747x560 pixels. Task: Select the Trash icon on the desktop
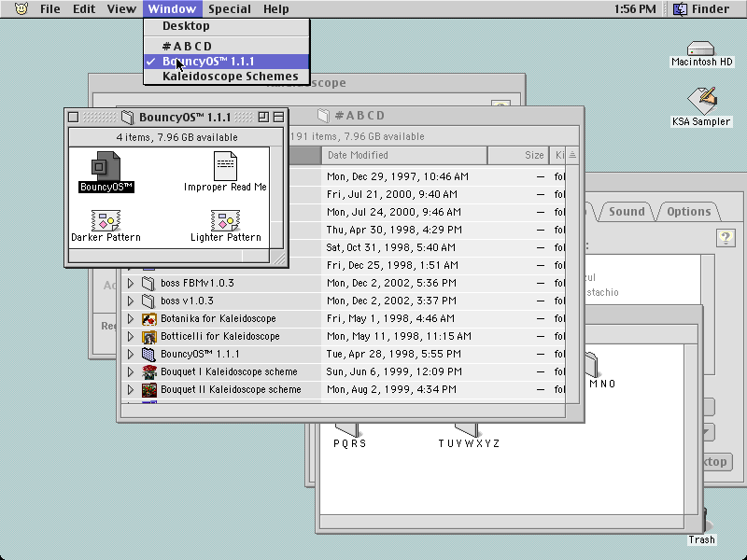pyautogui.click(x=708, y=522)
